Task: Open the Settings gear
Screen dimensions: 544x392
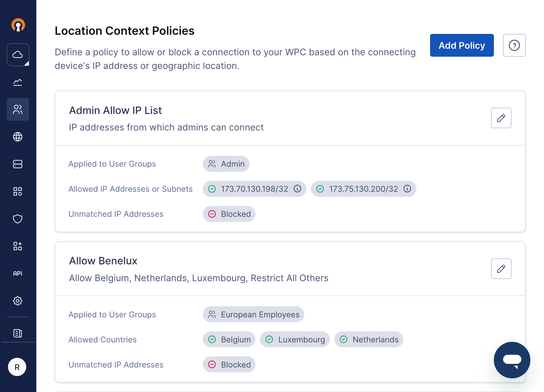Action: pyautogui.click(x=18, y=301)
